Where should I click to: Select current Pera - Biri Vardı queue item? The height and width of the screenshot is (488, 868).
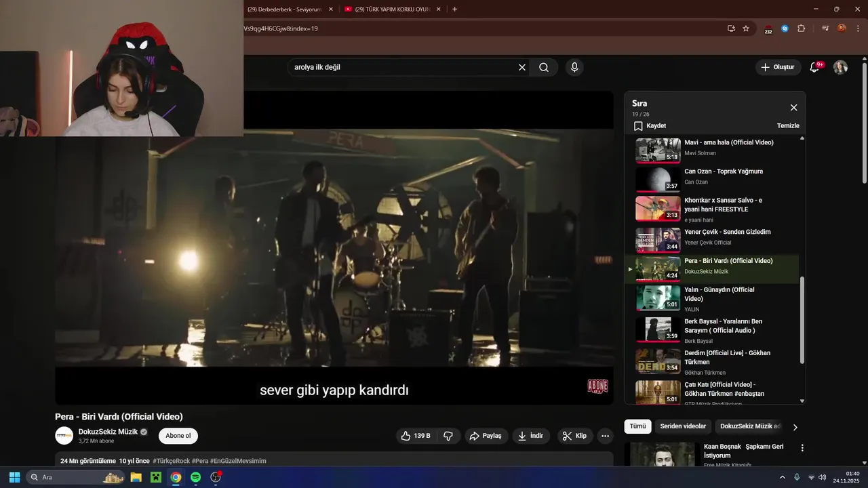click(x=712, y=268)
